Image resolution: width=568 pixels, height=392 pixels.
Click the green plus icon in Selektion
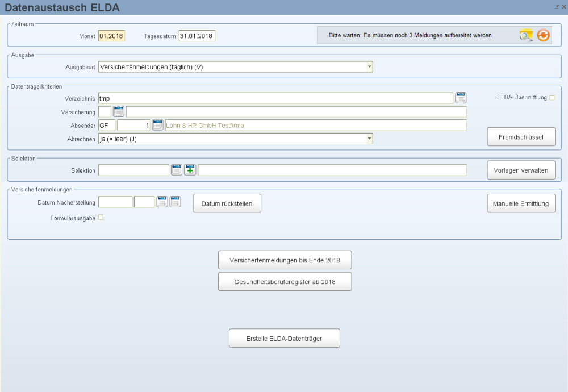pyautogui.click(x=190, y=170)
